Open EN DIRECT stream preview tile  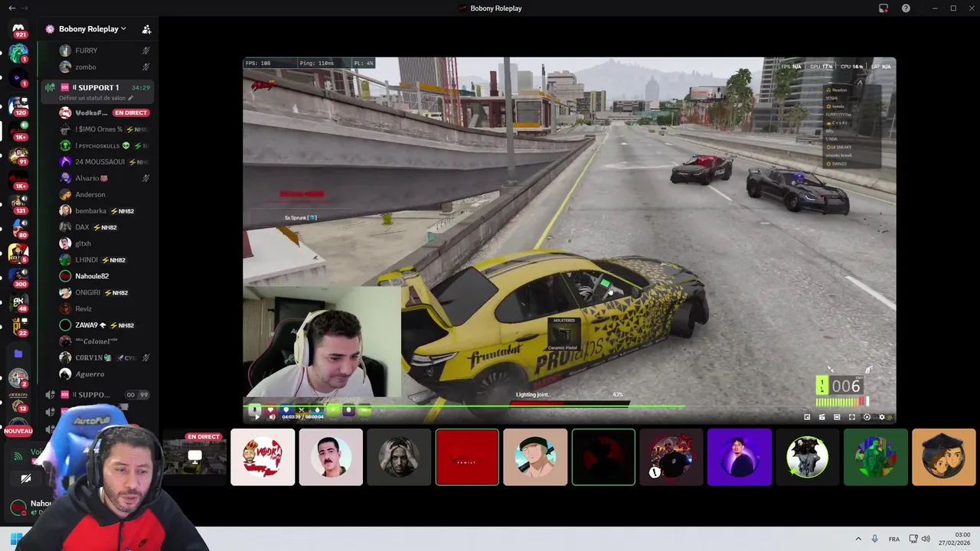[x=194, y=457]
